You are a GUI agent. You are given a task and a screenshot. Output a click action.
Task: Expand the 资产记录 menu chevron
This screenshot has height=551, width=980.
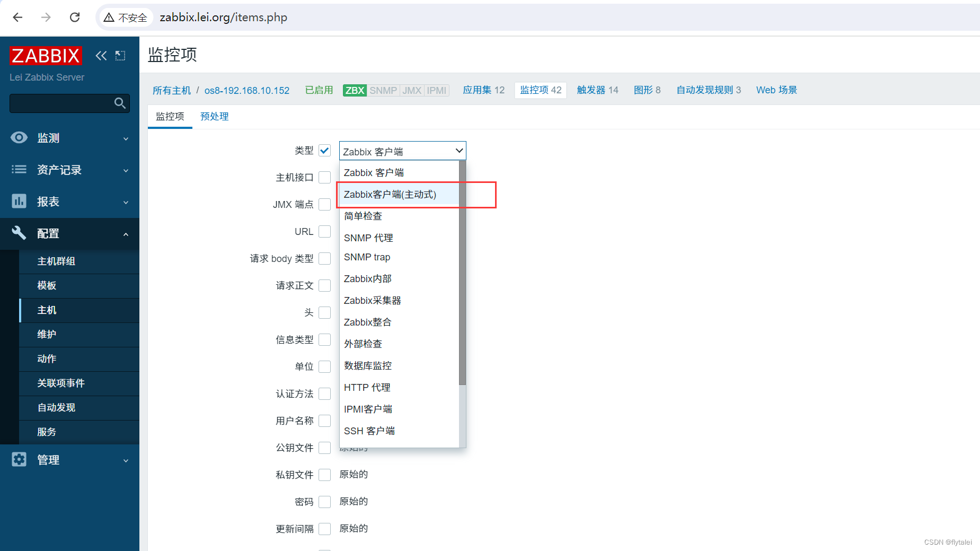coord(126,171)
